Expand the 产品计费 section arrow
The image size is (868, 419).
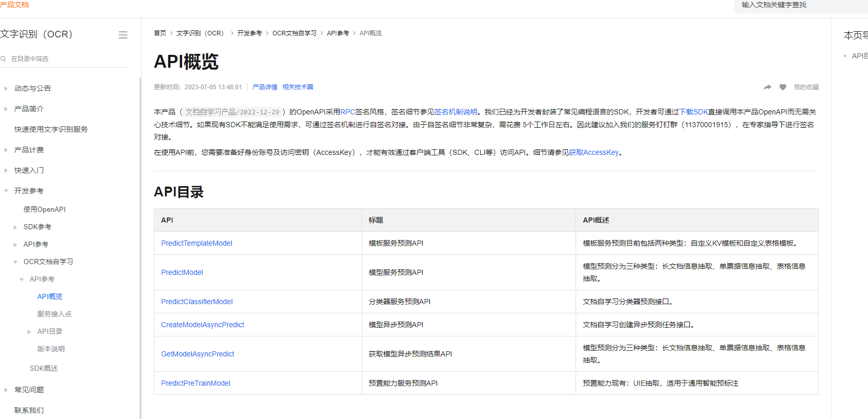pos(6,150)
